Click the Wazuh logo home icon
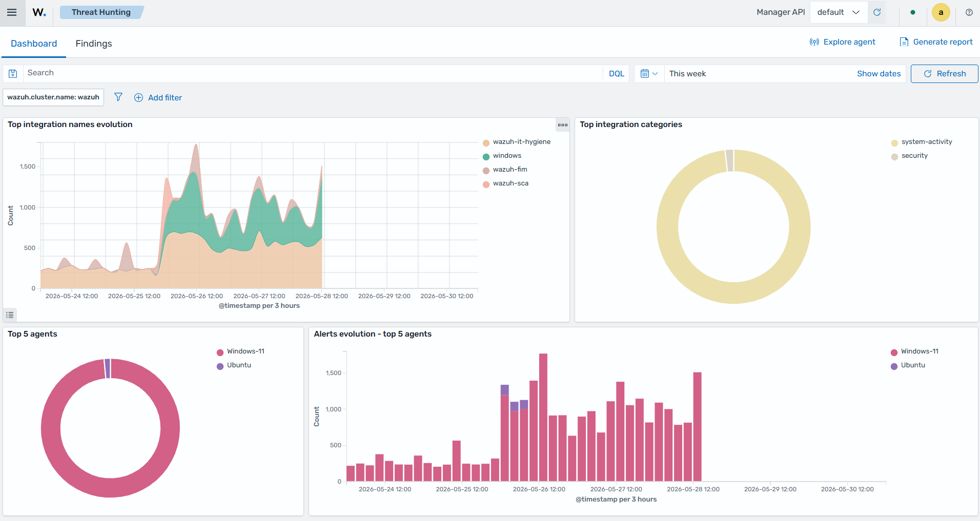The height and width of the screenshot is (521, 980). (39, 12)
